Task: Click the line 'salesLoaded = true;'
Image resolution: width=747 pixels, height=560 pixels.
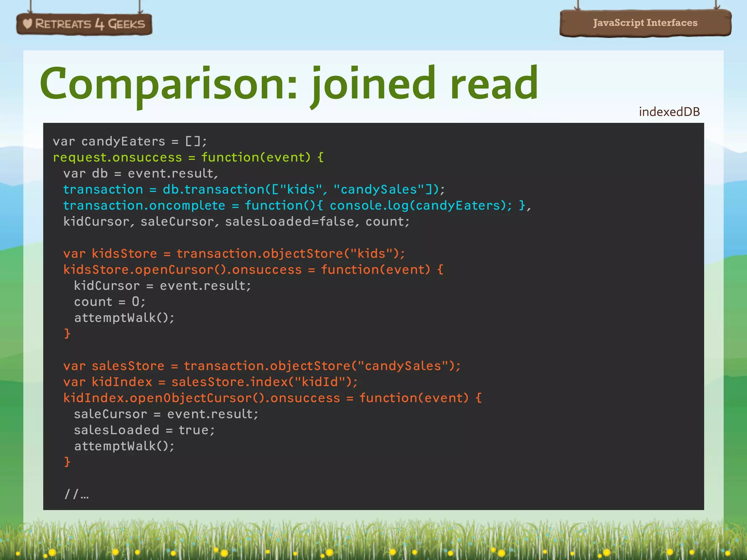Action: pyautogui.click(x=144, y=430)
